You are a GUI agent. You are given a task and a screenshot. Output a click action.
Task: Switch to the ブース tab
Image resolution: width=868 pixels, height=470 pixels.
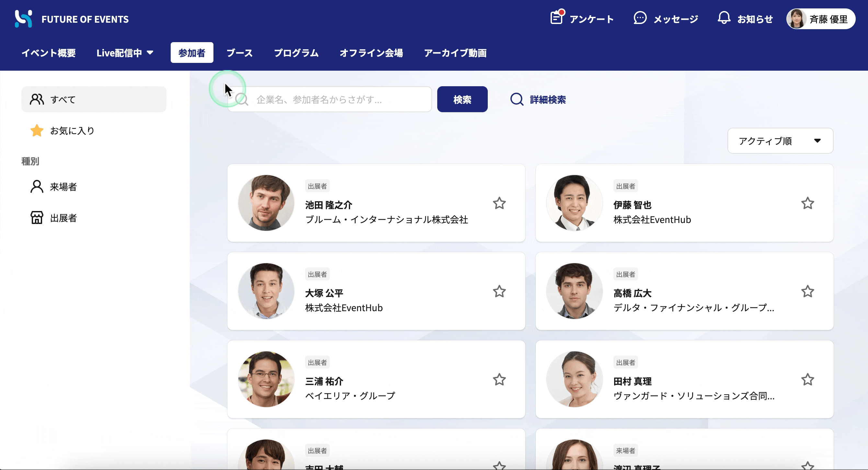click(240, 53)
